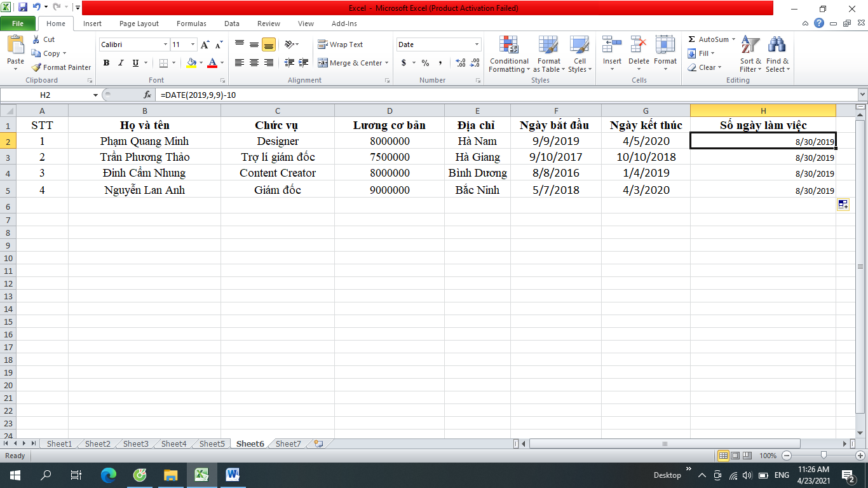
Task: Open the Number Format dropdown showing Date
Action: [477, 44]
